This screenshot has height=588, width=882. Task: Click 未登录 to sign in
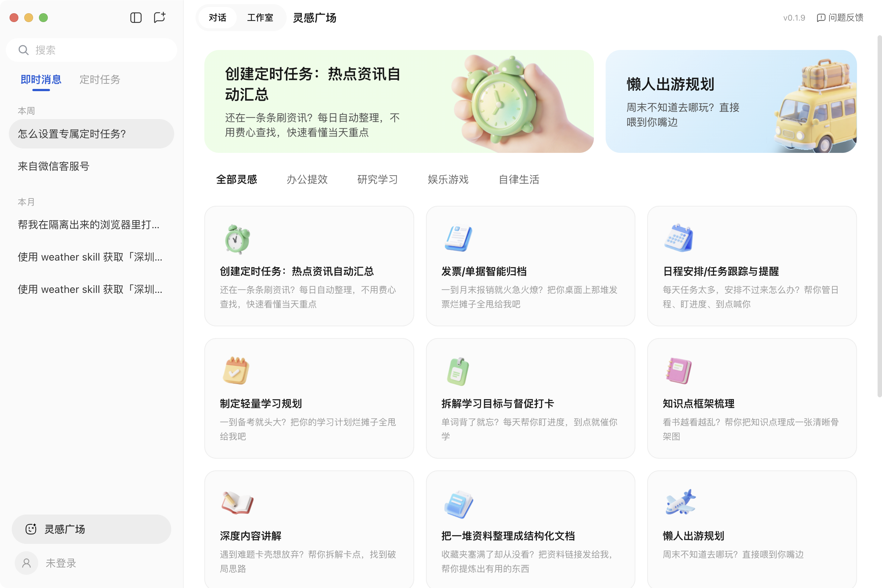pyautogui.click(x=61, y=563)
